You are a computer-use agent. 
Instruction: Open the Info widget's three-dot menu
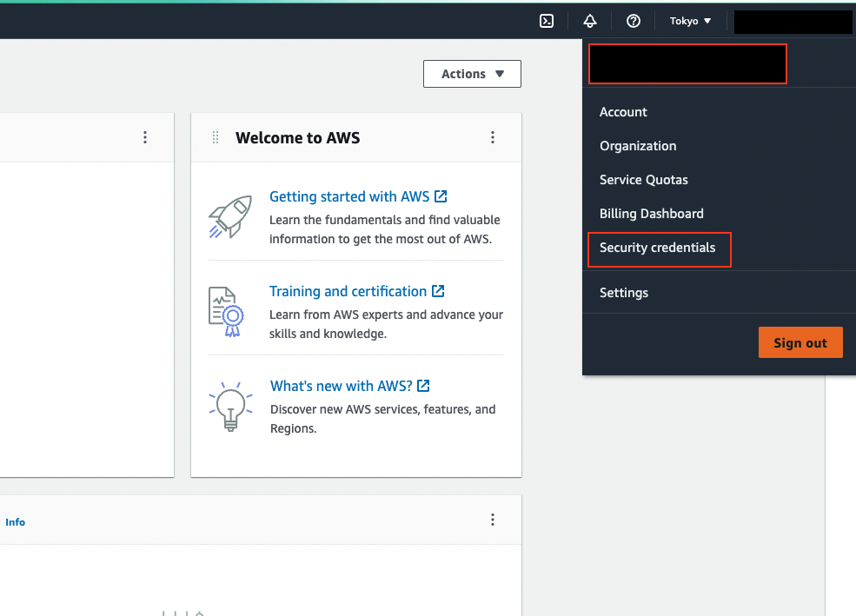coord(493,520)
